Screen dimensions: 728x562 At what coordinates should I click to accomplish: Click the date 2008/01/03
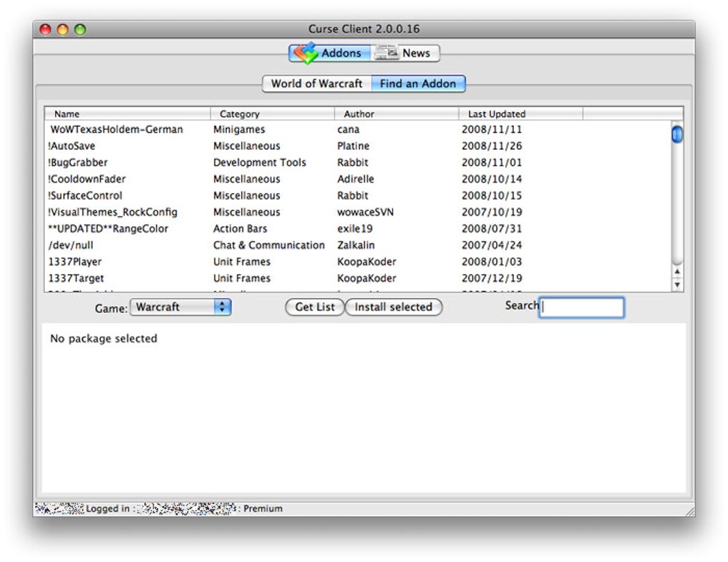[492, 262]
